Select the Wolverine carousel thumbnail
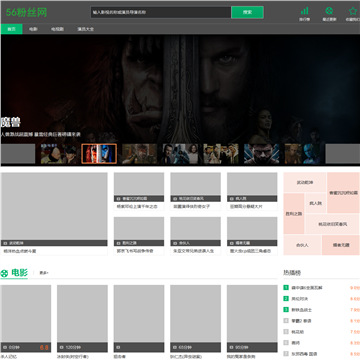The width and height of the screenshot is (360, 360). coord(262,154)
